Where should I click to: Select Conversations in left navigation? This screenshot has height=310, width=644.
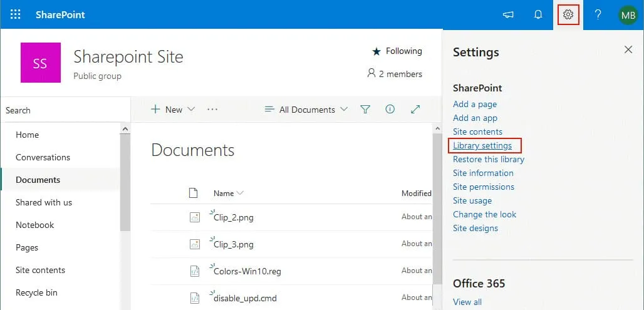click(43, 157)
